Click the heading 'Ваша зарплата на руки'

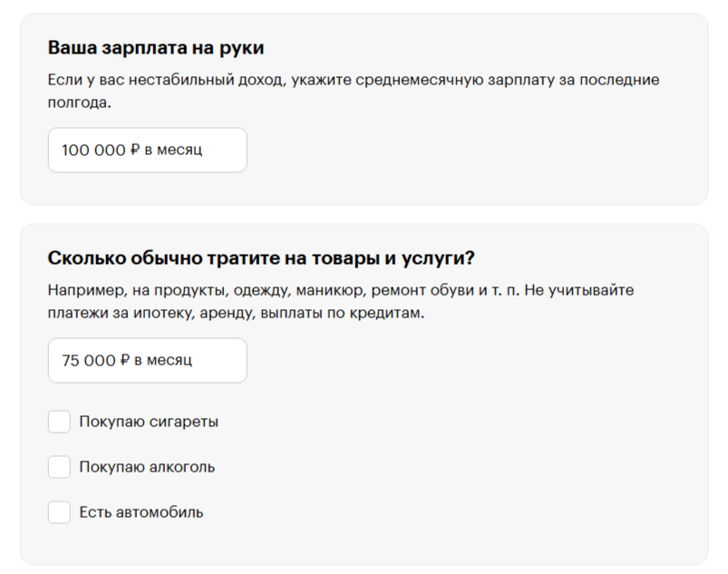pos(155,48)
